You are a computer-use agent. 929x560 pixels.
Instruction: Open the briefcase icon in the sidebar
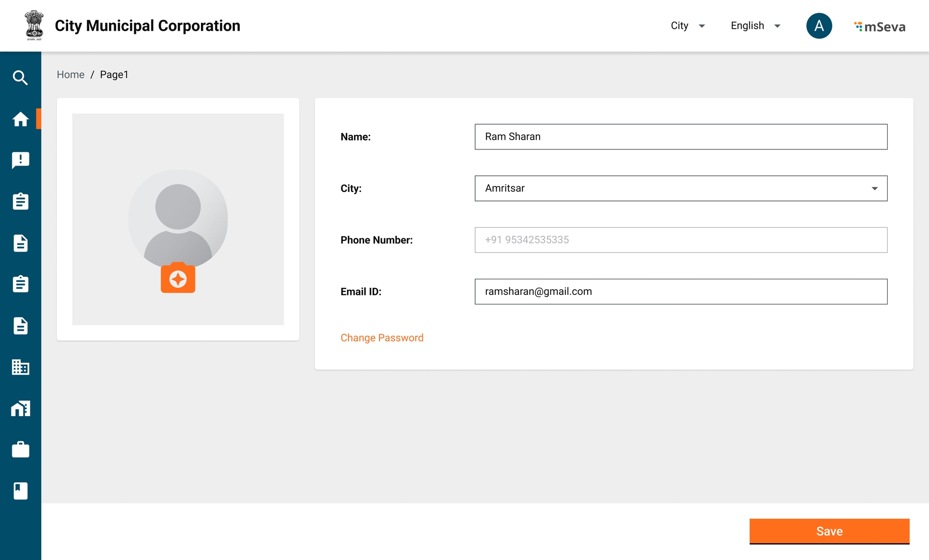point(20,449)
